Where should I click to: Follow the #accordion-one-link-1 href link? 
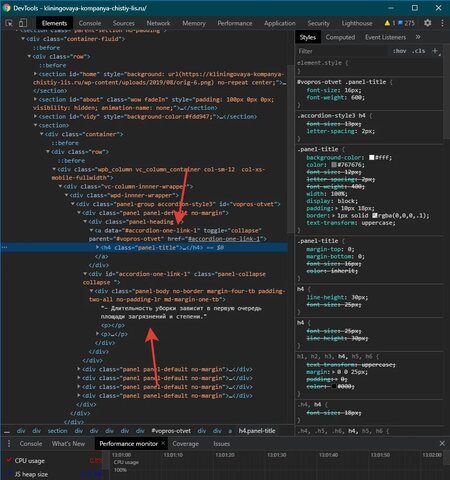pos(224,239)
